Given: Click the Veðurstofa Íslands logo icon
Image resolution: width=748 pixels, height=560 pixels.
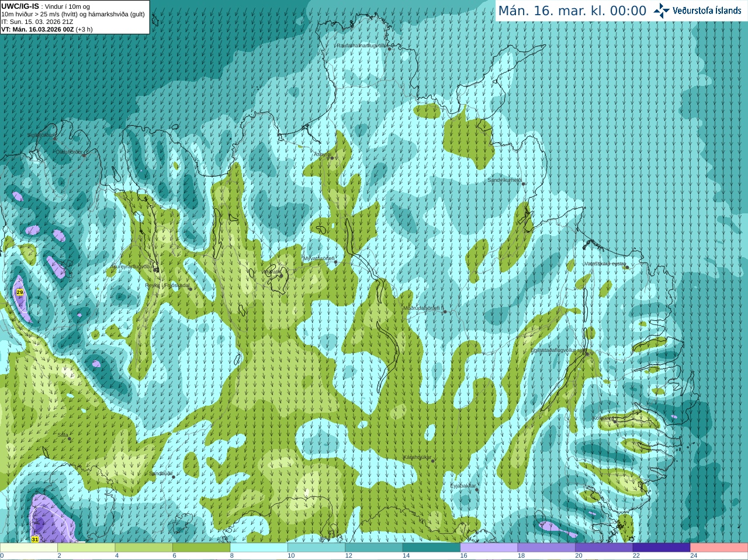Looking at the screenshot, I should click(662, 11).
